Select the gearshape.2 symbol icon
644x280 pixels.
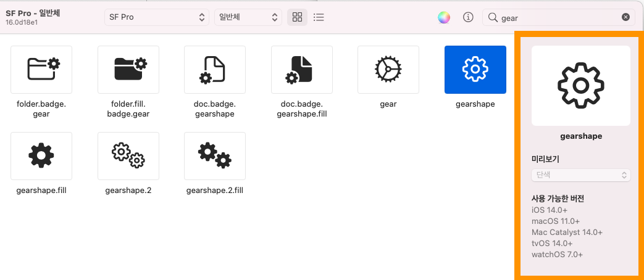[x=128, y=156]
